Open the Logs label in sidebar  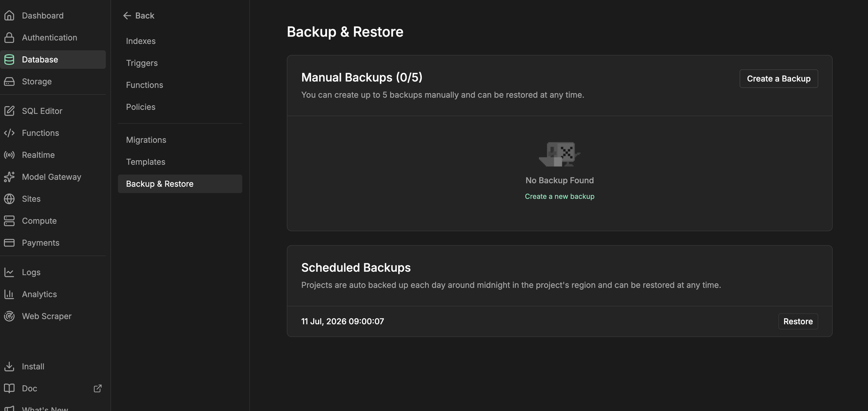[31, 272]
